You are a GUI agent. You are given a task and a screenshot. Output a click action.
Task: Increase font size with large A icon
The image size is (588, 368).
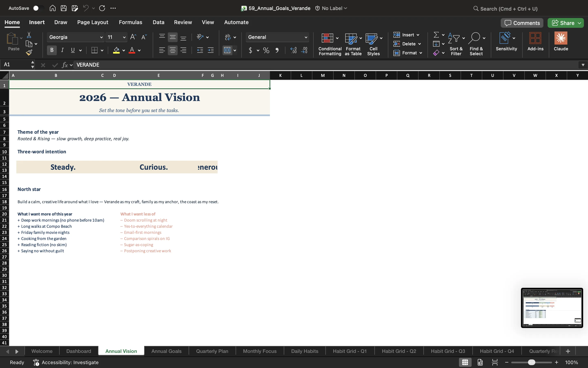(133, 37)
